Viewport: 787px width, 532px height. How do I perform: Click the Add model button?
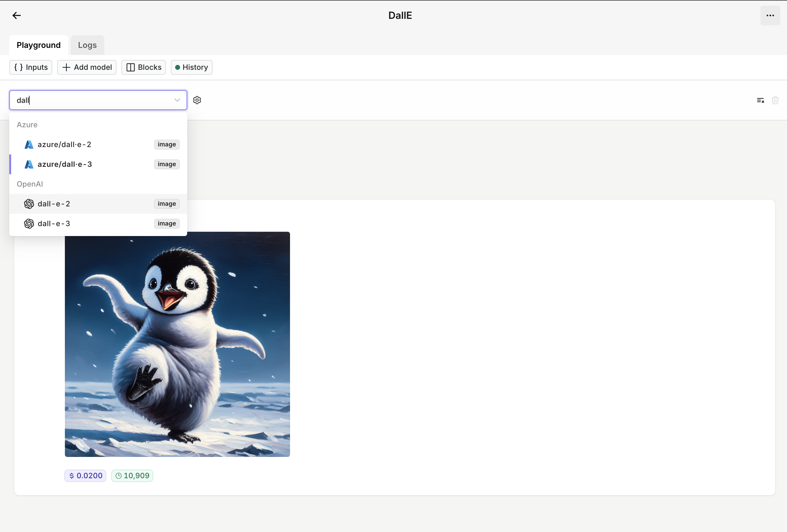(87, 67)
